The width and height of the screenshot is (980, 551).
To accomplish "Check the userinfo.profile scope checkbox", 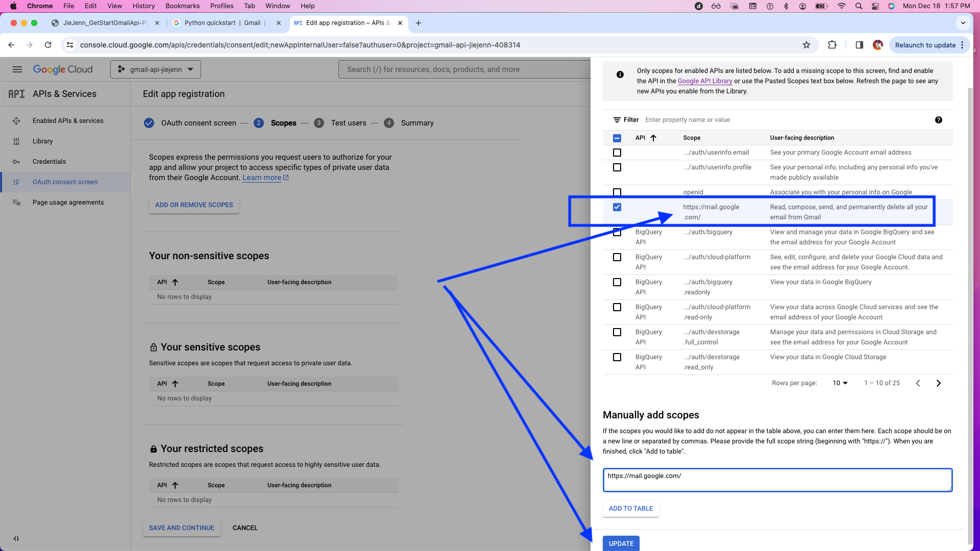I will [x=617, y=167].
